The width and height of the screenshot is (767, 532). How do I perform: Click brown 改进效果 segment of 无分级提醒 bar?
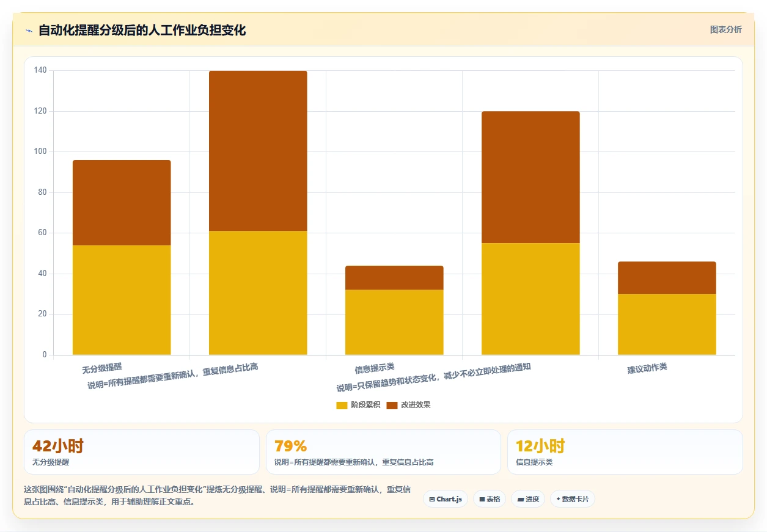click(122, 203)
